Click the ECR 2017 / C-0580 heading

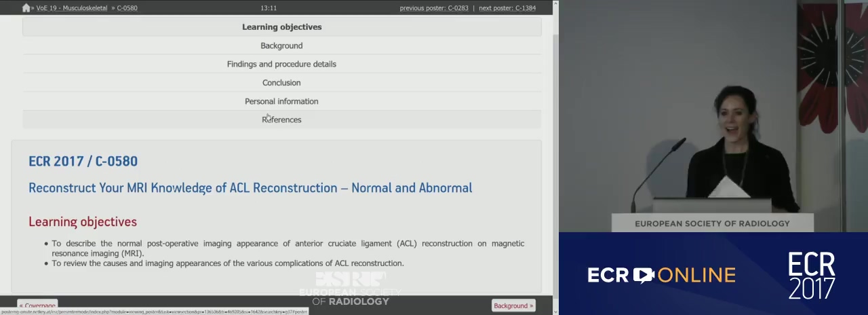83,161
